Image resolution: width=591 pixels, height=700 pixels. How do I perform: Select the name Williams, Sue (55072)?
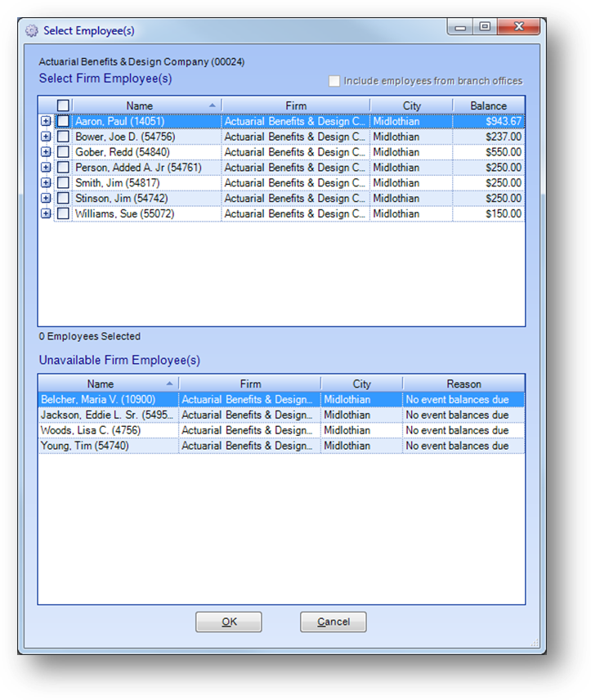point(124,213)
